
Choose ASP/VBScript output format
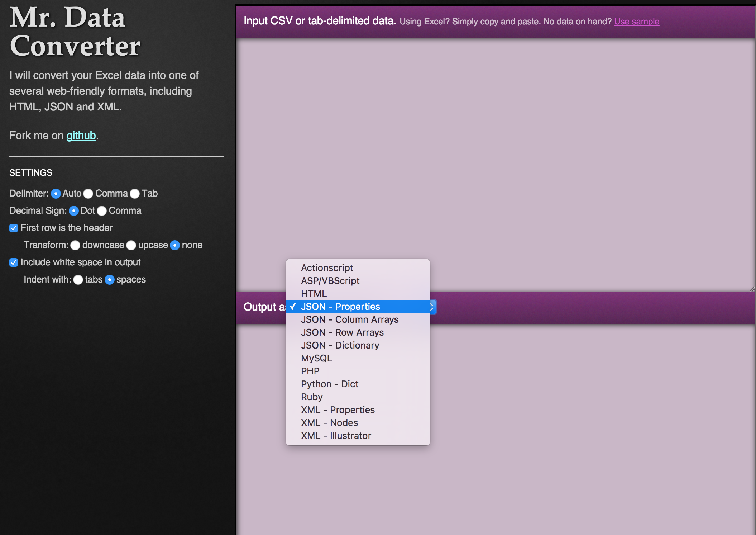point(358,281)
